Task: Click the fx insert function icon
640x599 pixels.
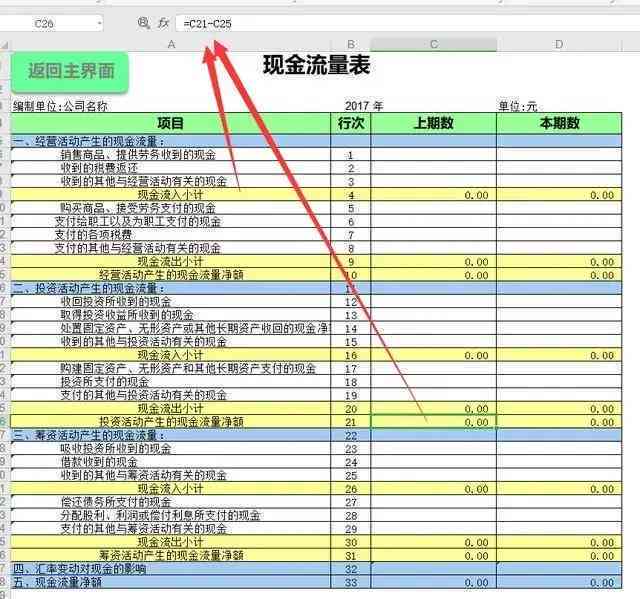Action: coord(164,23)
